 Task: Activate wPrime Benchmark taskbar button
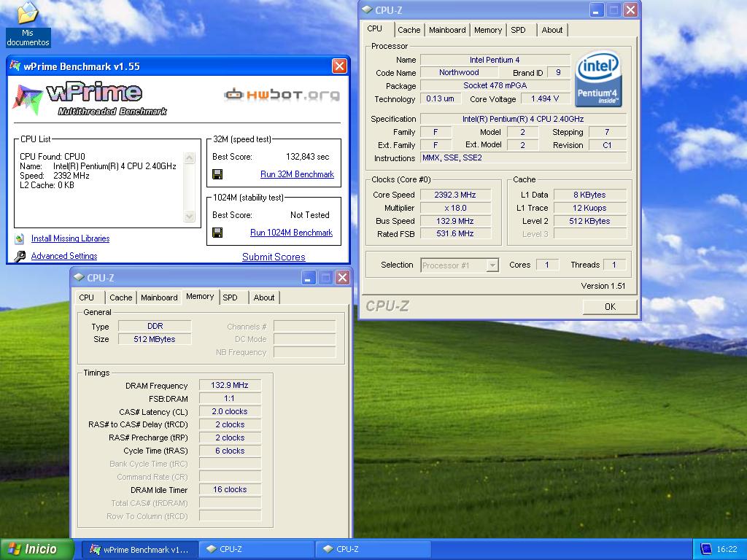140,550
